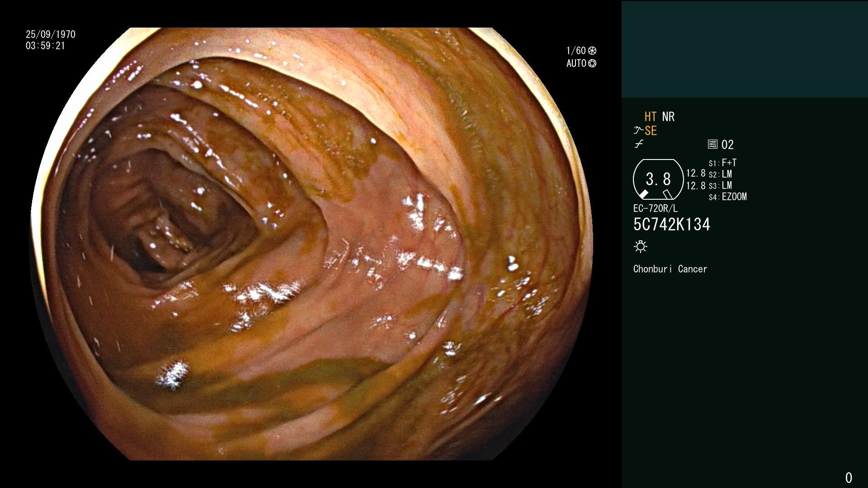
Task: Select the HT indicator
Action: [651, 117]
